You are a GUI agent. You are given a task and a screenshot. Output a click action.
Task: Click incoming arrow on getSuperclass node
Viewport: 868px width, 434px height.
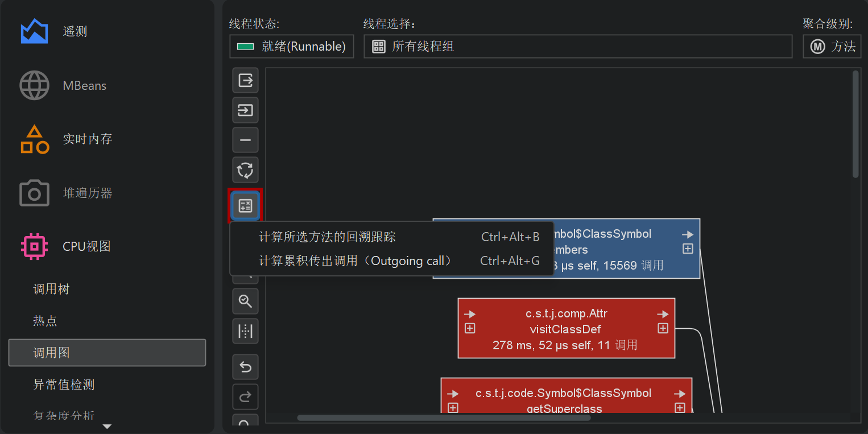pyautogui.click(x=453, y=394)
